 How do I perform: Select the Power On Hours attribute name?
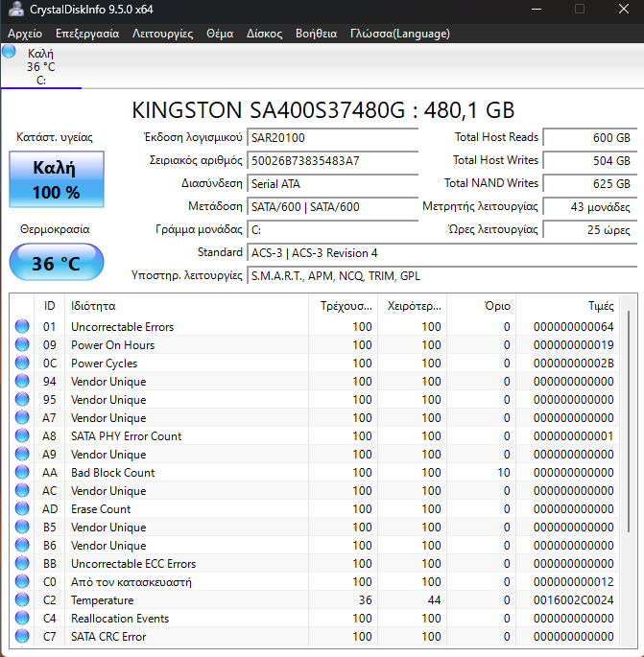coord(113,345)
